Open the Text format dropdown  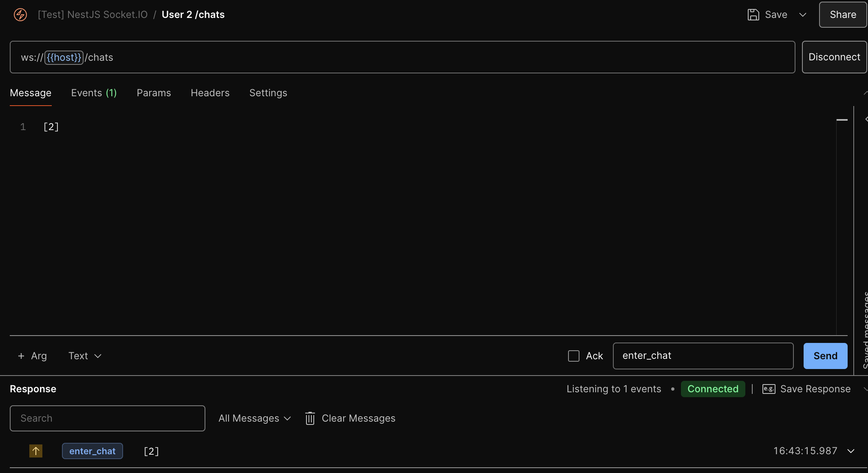click(x=85, y=356)
